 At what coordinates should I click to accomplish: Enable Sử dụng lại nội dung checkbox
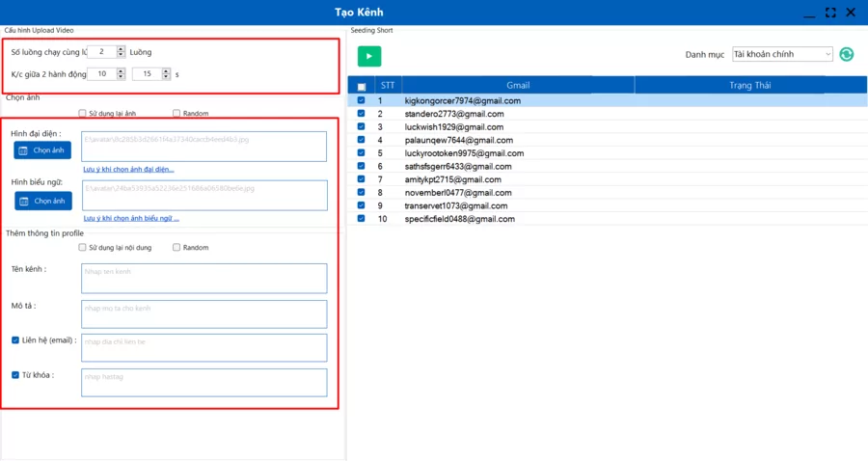pos(82,248)
